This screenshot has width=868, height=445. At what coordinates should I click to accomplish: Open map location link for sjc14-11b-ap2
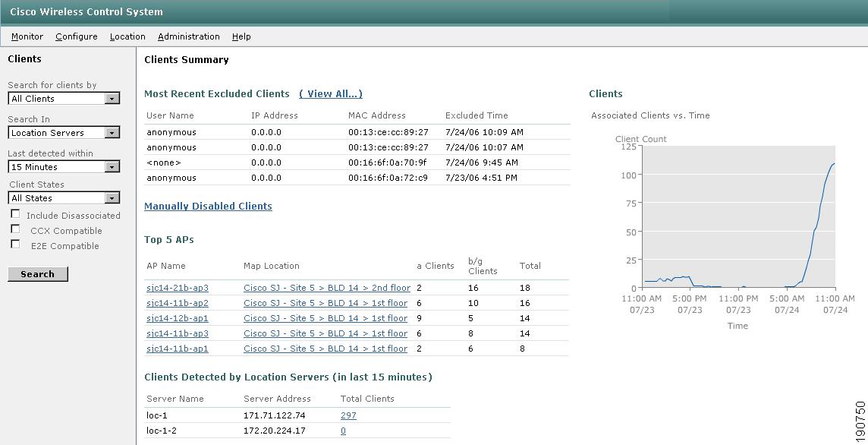tap(325, 303)
